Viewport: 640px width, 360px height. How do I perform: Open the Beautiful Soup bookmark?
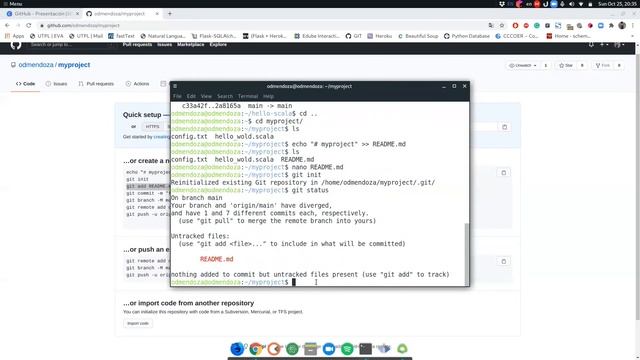[418, 36]
